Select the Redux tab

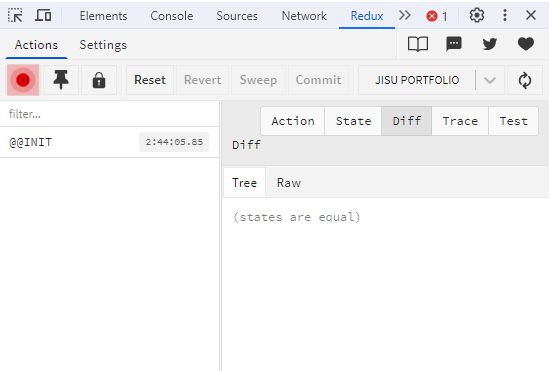click(x=367, y=16)
